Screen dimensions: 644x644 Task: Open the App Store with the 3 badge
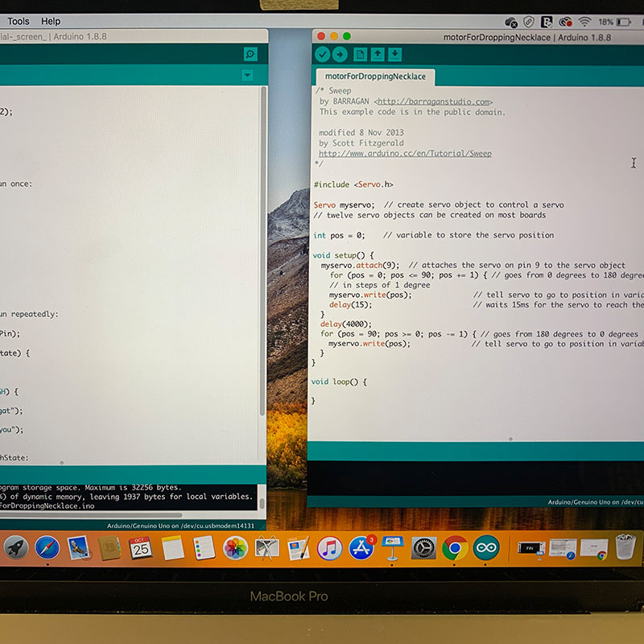(361, 548)
